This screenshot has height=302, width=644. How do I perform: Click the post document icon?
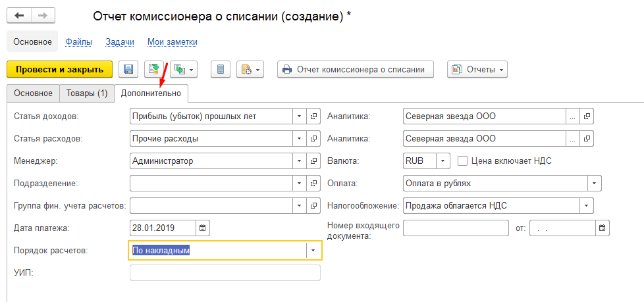pyautogui.click(x=153, y=69)
